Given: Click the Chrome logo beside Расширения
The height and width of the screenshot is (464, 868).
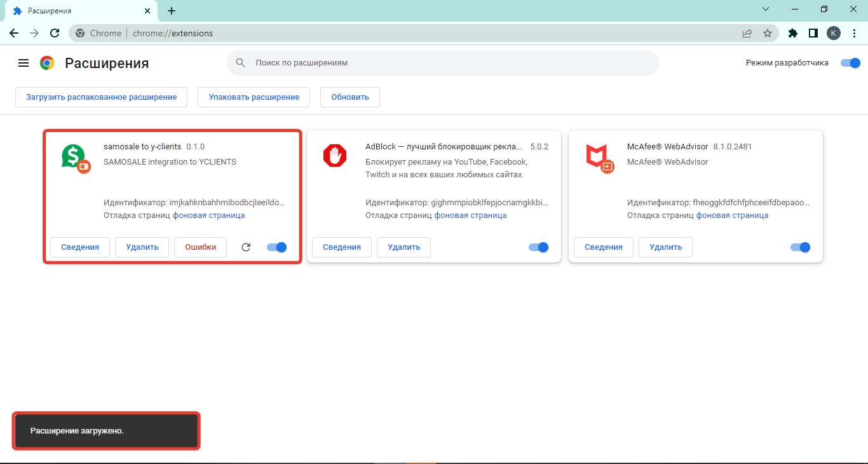Looking at the screenshot, I should click(47, 63).
